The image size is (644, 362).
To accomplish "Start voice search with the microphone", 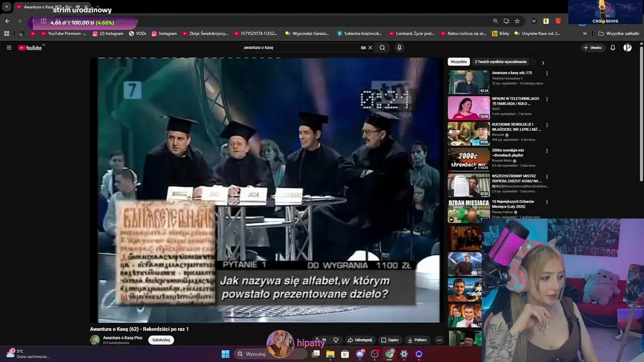I will coord(399,48).
